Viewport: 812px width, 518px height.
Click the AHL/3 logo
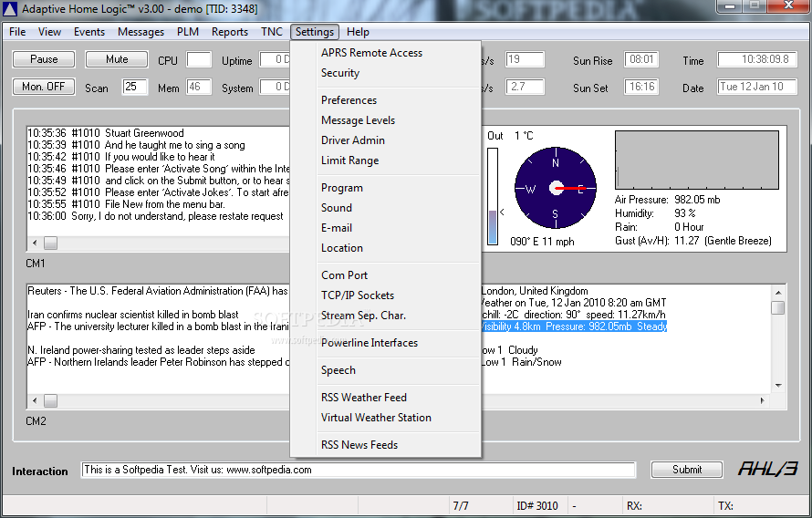tap(767, 469)
